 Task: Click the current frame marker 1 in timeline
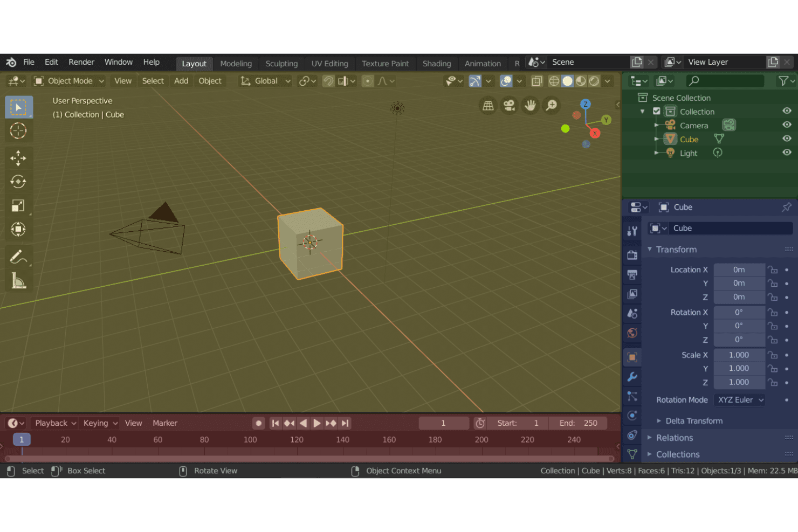point(22,440)
